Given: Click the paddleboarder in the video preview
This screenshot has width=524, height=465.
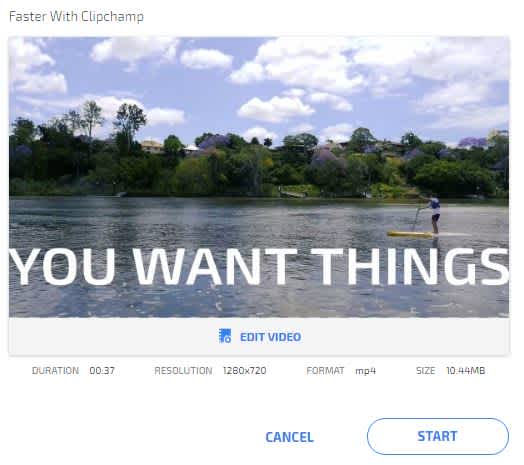Looking at the screenshot, I should (x=434, y=214).
